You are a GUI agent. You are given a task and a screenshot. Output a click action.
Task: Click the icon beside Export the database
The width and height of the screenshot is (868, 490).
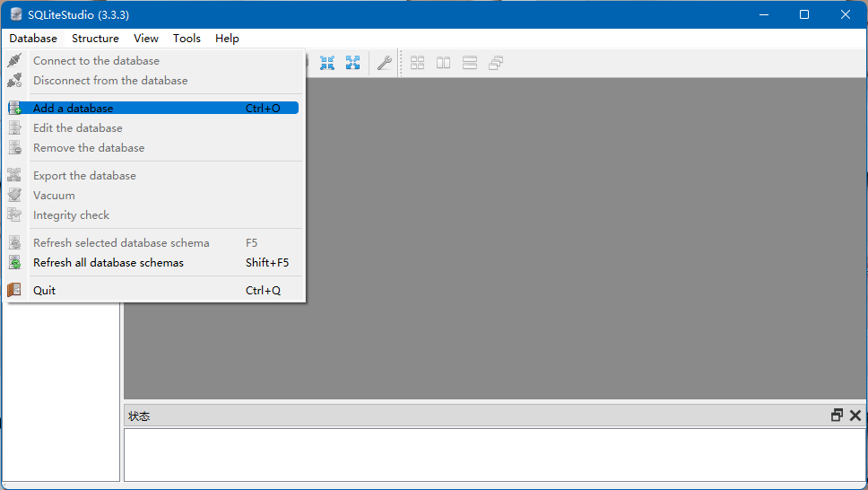(14, 175)
